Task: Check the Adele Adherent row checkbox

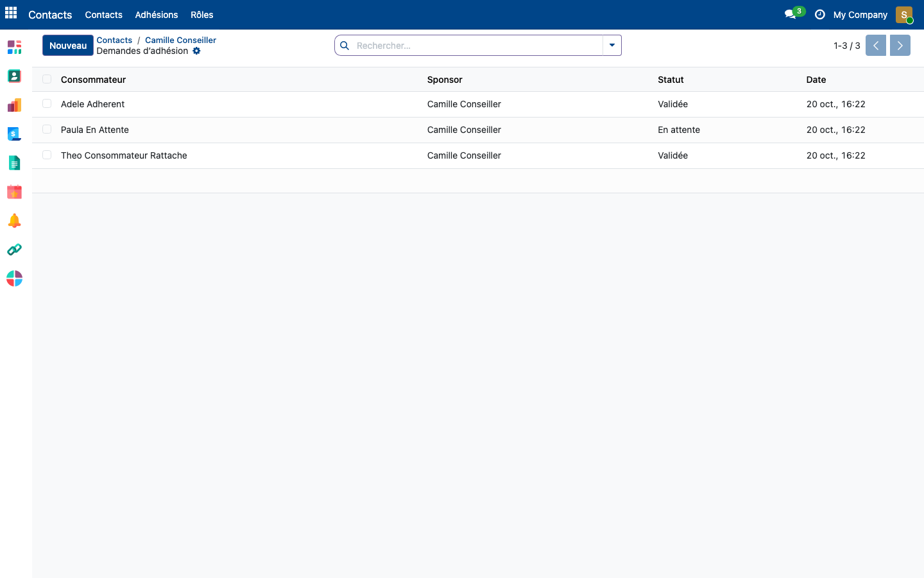Action: pos(47,103)
